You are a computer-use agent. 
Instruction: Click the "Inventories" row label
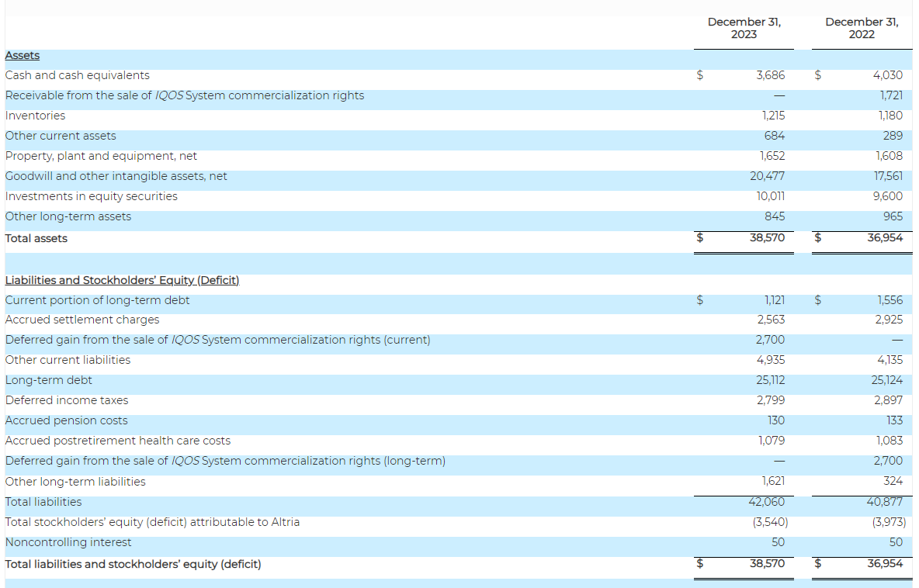[x=35, y=116]
